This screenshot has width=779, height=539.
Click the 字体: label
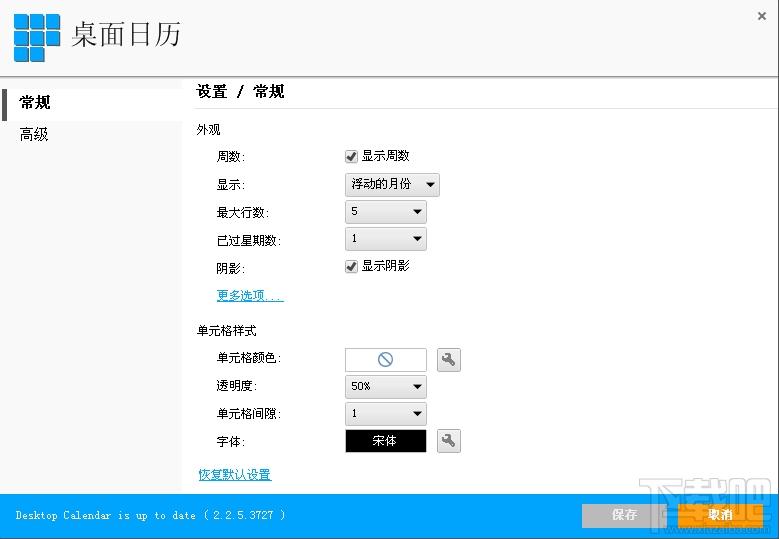click(x=231, y=442)
